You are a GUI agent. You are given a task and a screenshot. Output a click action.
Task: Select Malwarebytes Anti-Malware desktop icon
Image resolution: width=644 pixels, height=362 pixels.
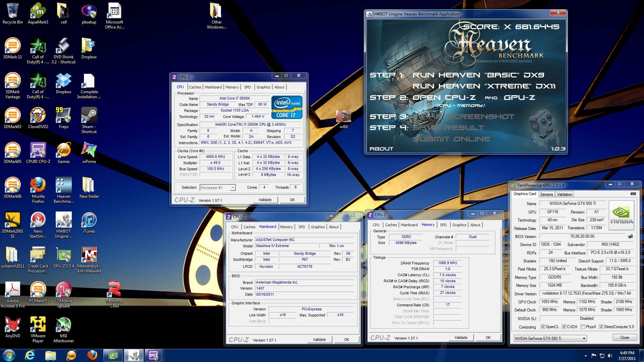tap(89, 260)
